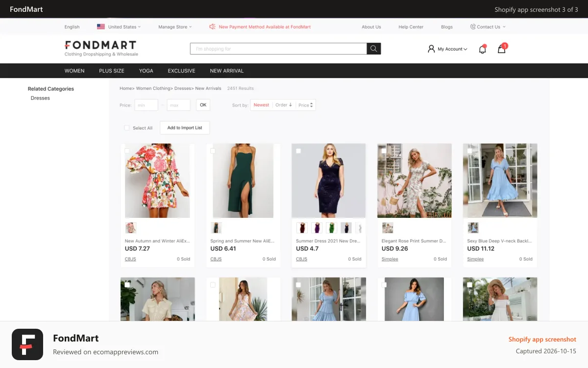Open the blue V-neck dress product image
The image size is (588, 368).
(500, 181)
